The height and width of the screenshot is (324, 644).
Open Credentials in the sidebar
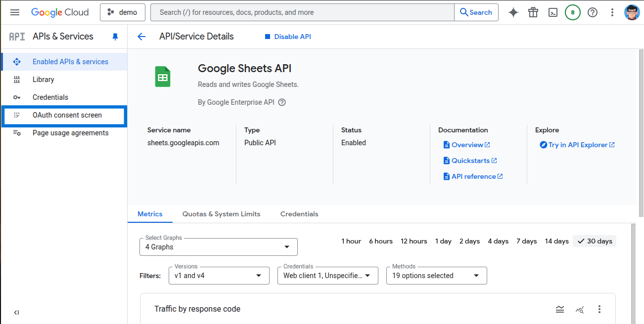64,97
